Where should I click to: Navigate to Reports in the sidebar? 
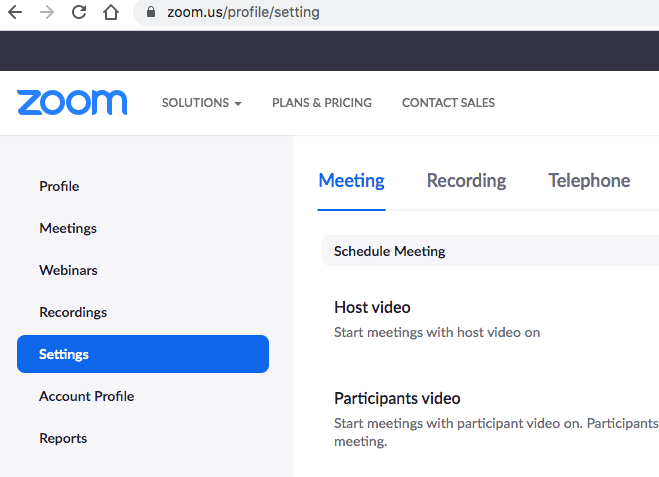[63, 438]
